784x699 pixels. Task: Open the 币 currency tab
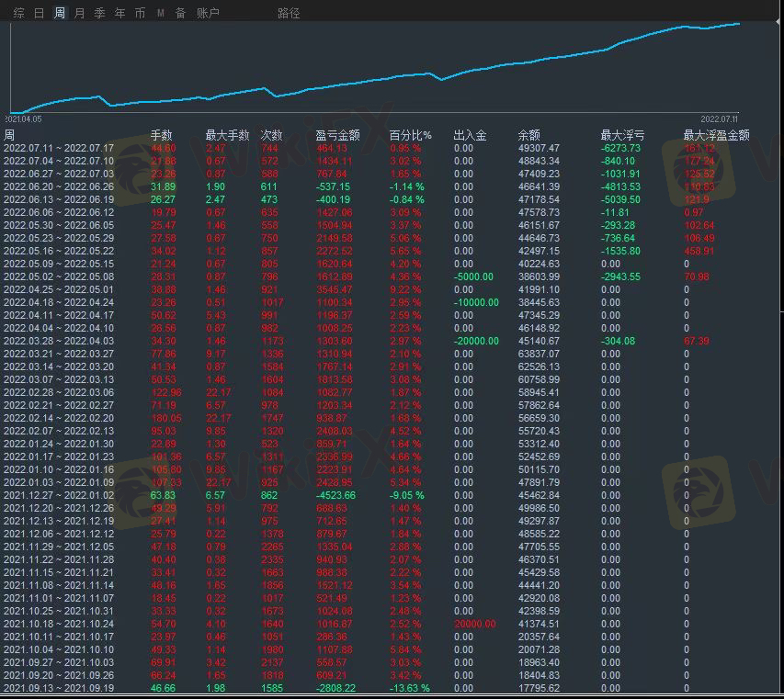point(140,13)
